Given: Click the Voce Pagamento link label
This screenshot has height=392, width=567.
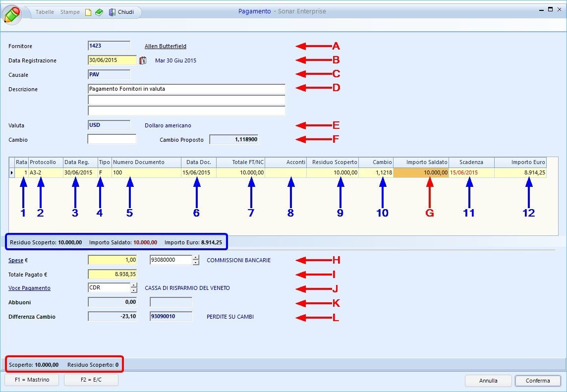Looking at the screenshot, I should (x=29, y=288).
